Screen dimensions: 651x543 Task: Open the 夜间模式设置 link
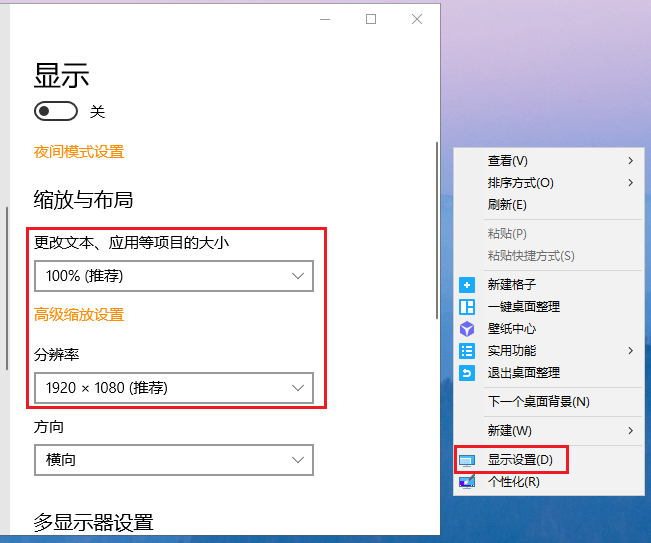[x=79, y=152]
